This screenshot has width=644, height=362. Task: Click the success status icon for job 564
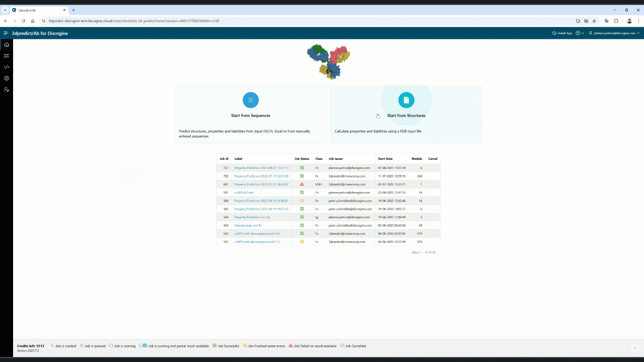(302, 217)
